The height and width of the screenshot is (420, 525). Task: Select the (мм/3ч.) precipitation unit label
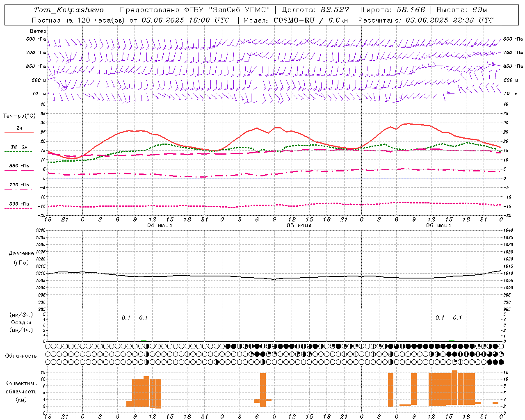pyautogui.click(x=21, y=315)
